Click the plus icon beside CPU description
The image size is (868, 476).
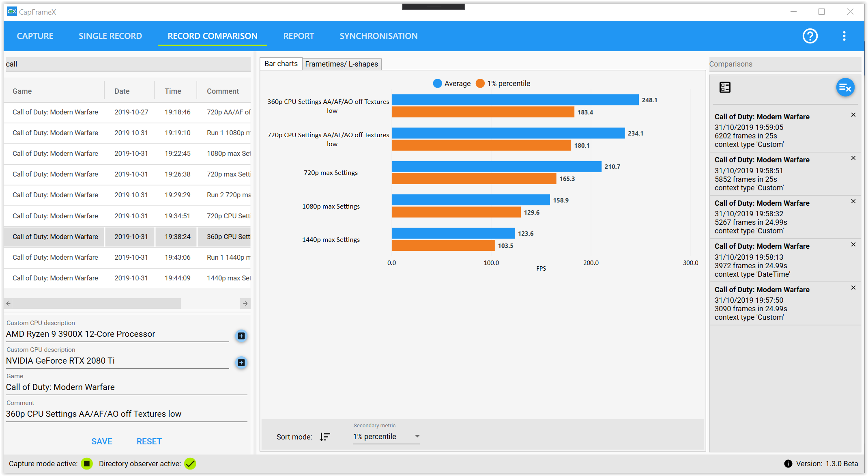click(241, 336)
